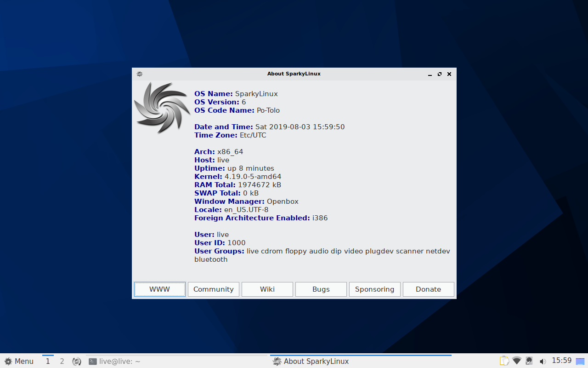Viewport: 588px width, 368px height.
Task: Click the Sparky swirl icon beside workspace 2
Action: click(x=77, y=362)
